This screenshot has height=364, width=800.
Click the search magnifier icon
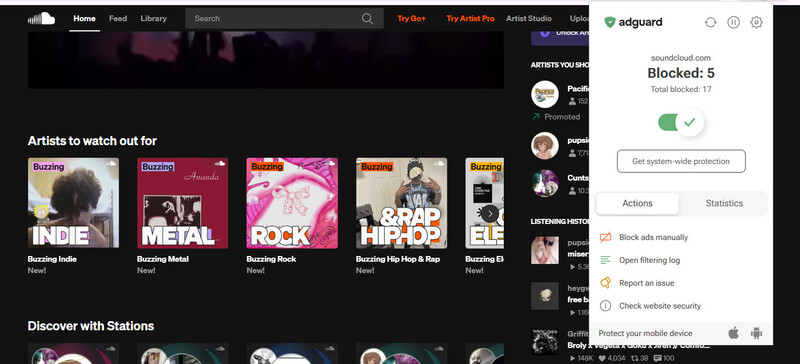[x=367, y=18]
